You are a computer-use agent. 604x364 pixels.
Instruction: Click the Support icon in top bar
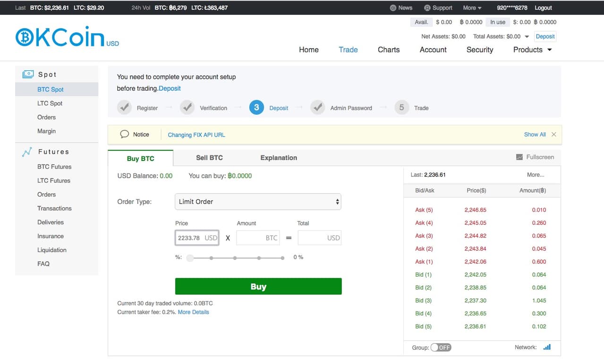(x=427, y=8)
